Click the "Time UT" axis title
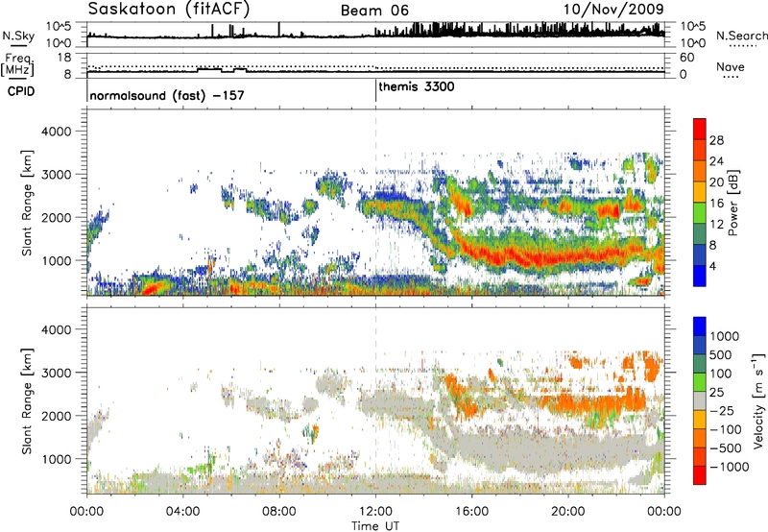The width and height of the screenshot is (768, 532). [x=375, y=526]
